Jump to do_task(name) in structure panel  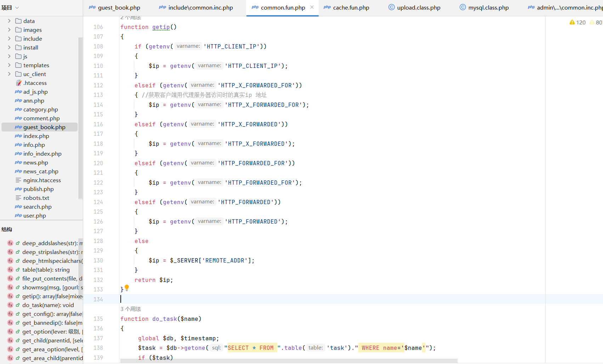pos(48,305)
